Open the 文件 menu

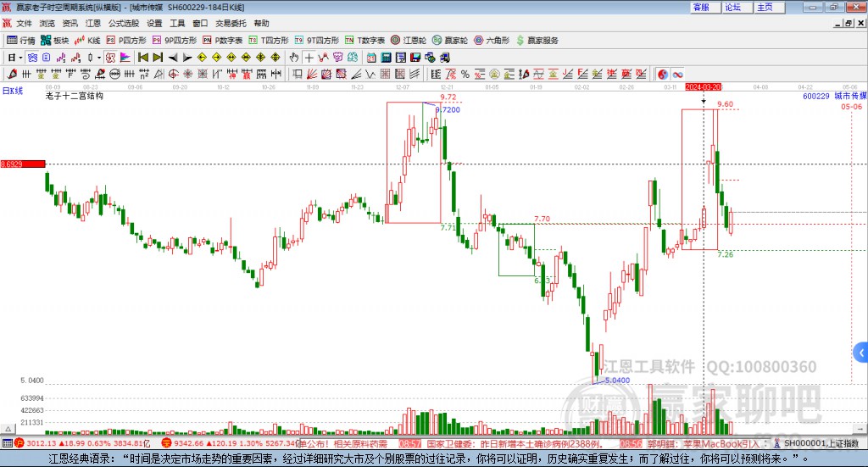[25, 23]
